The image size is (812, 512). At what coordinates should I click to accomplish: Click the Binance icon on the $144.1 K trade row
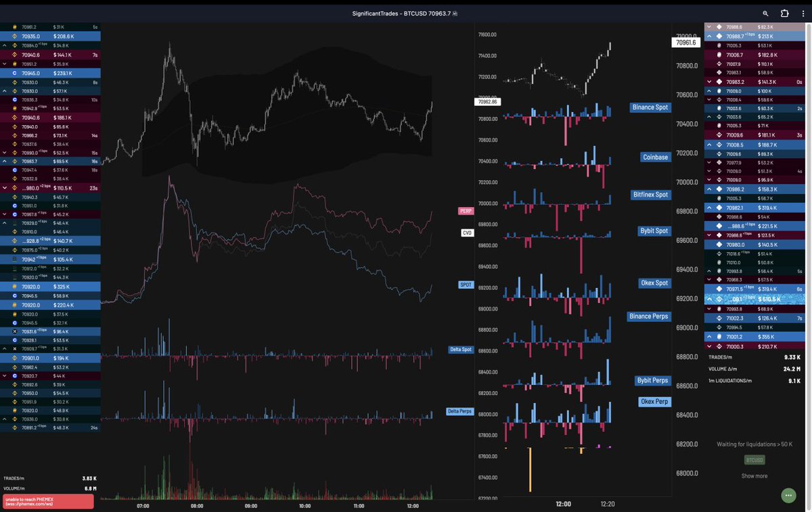coord(15,55)
